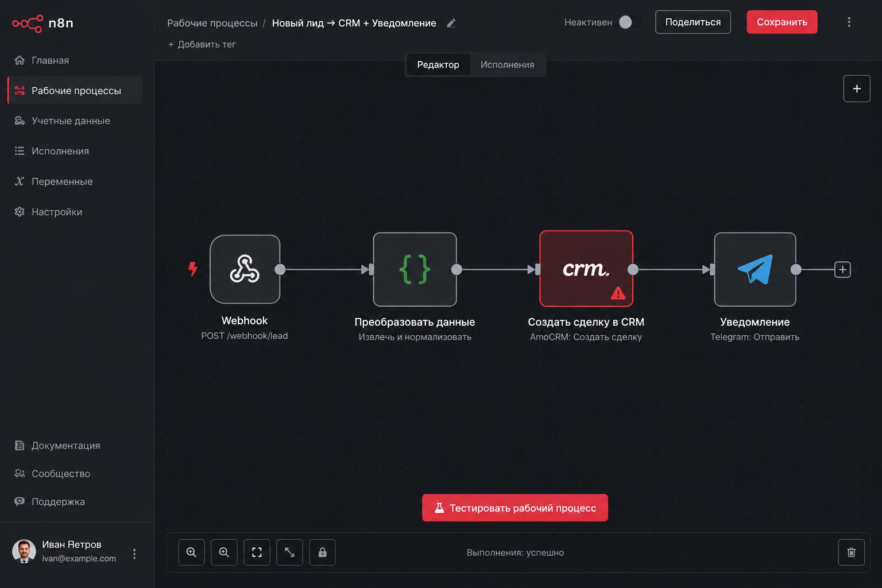Select the Webhook node icon
Image resolution: width=882 pixels, height=588 pixels.
click(x=245, y=269)
